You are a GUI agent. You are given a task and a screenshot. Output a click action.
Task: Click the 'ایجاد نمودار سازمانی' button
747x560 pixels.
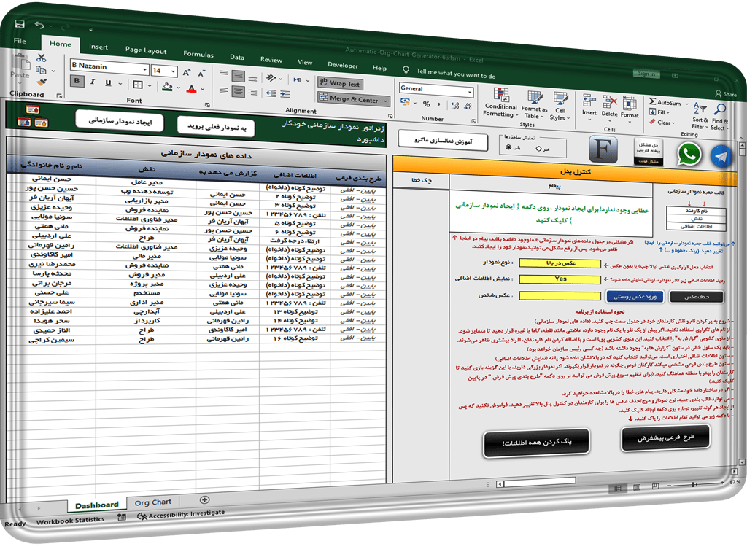click(x=120, y=121)
